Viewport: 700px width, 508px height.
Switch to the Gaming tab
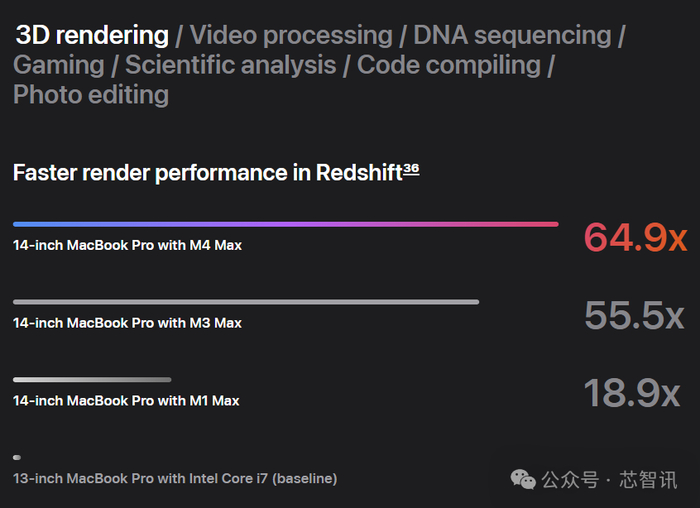pos(58,65)
